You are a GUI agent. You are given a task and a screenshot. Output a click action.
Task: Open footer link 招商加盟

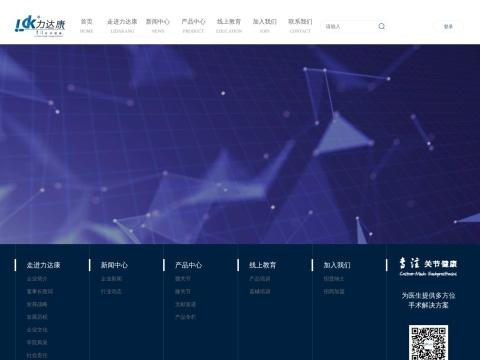pyautogui.click(x=334, y=292)
